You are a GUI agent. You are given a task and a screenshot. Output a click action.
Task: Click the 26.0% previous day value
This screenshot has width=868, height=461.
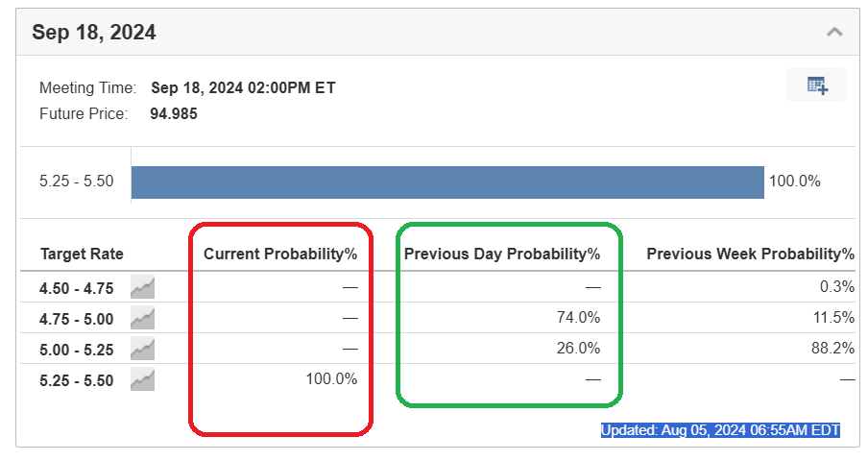click(579, 349)
